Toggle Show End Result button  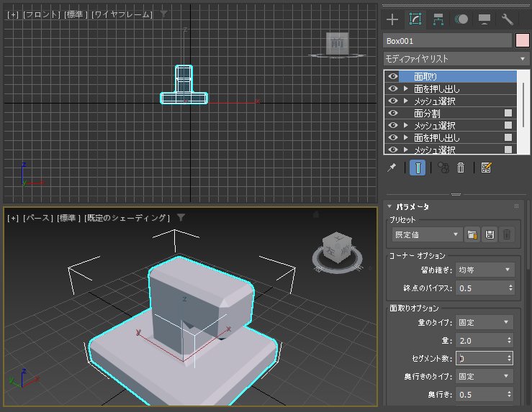pos(418,168)
